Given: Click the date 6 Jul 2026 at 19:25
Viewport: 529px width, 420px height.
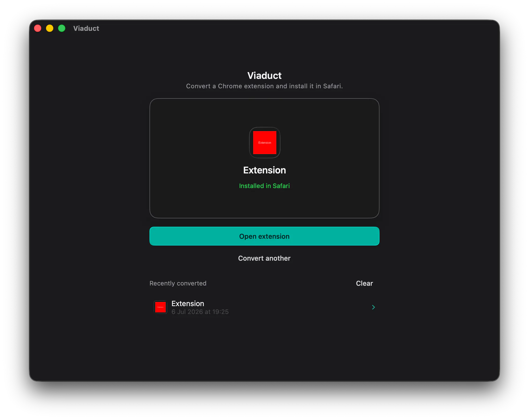Looking at the screenshot, I should (200, 312).
